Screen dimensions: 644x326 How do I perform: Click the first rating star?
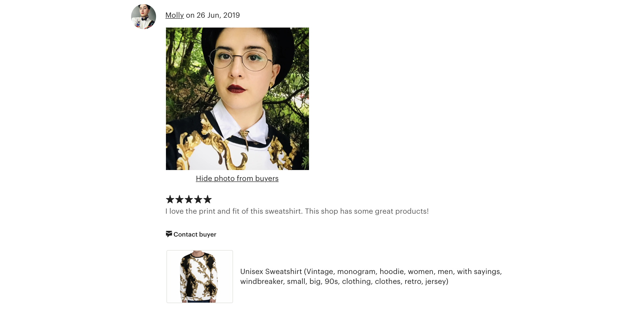(x=170, y=199)
